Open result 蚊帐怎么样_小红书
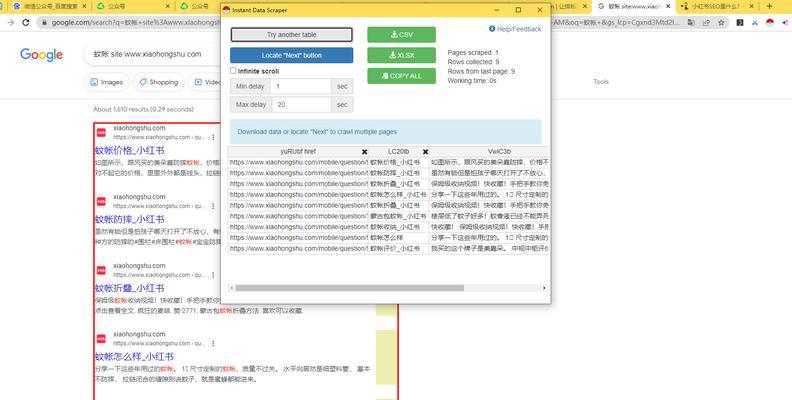 tap(134, 357)
